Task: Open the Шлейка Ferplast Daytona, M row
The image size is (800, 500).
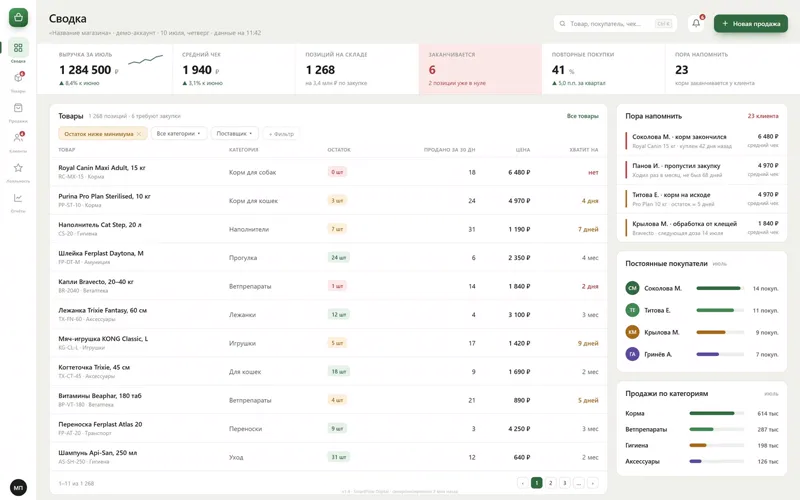Action: click(329, 258)
